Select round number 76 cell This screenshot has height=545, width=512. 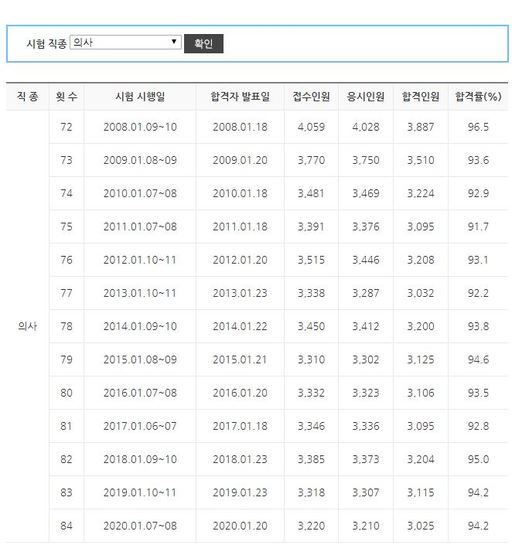[66, 260]
